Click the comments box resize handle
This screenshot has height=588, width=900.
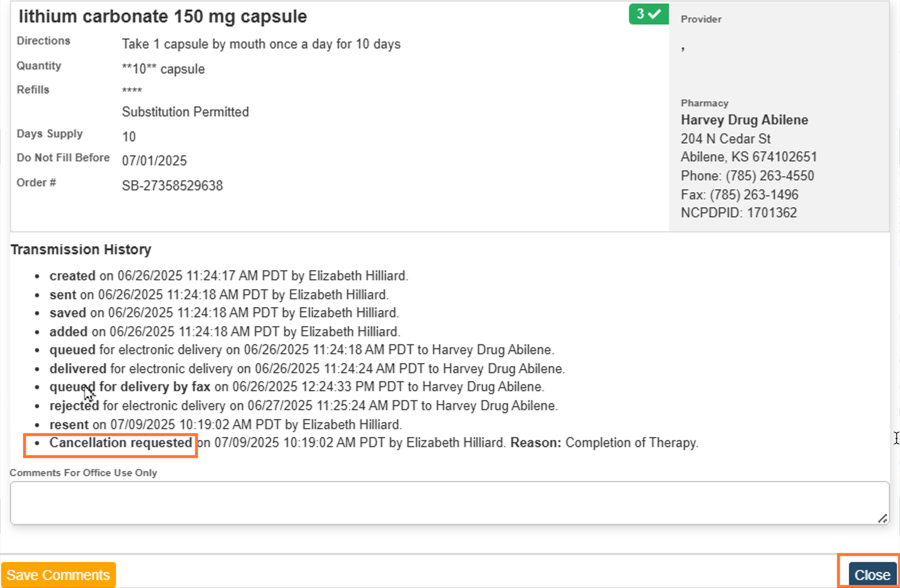(x=882, y=519)
